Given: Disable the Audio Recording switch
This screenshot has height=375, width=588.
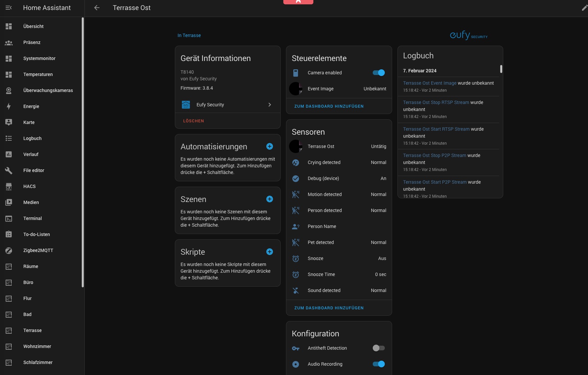Looking at the screenshot, I should pyautogui.click(x=379, y=364).
